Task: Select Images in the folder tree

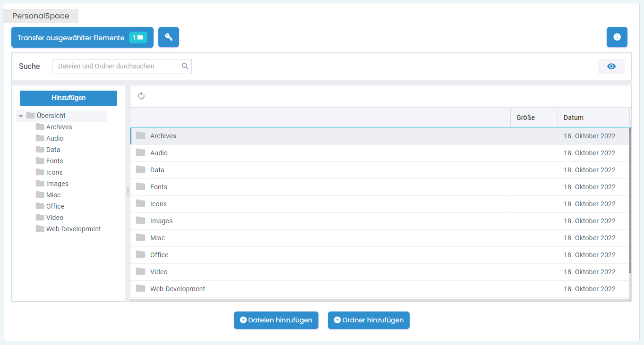Action: click(x=57, y=184)
